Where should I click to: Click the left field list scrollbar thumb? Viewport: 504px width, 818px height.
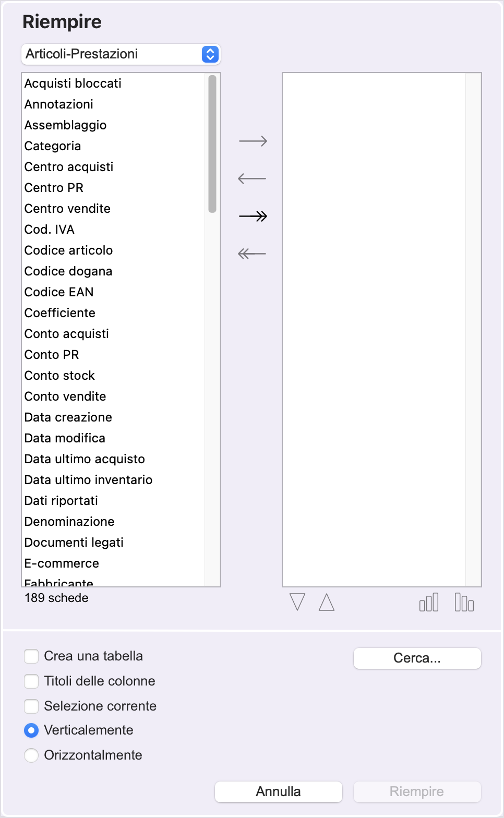pos(212,143)
